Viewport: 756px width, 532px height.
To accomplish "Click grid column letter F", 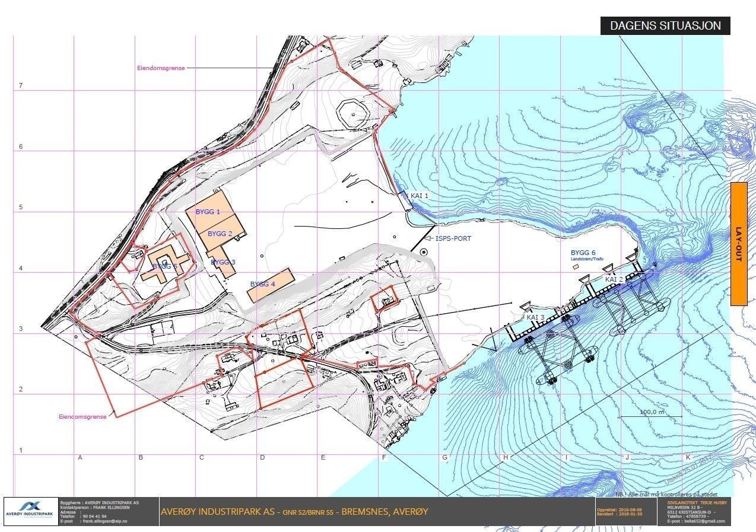I will point(383,457).
